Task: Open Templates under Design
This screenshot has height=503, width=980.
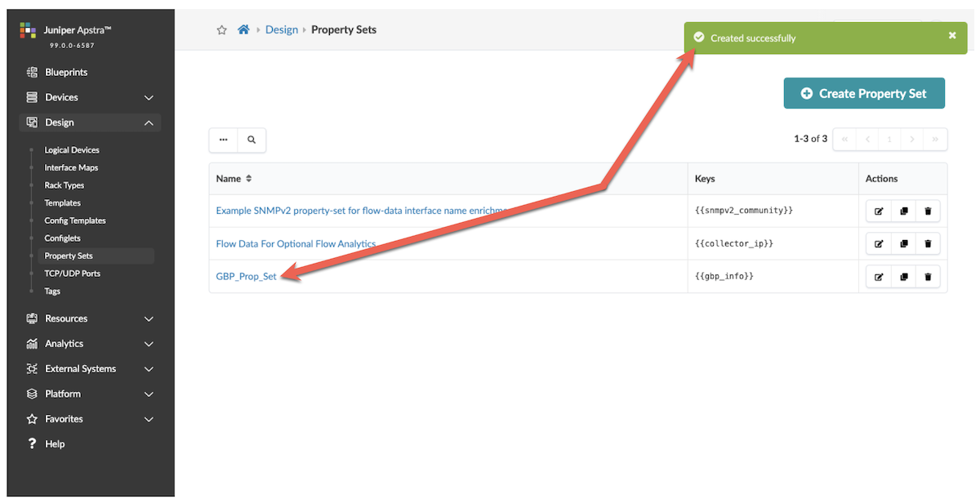Action: pyautogui.click(x=63, y=203)
